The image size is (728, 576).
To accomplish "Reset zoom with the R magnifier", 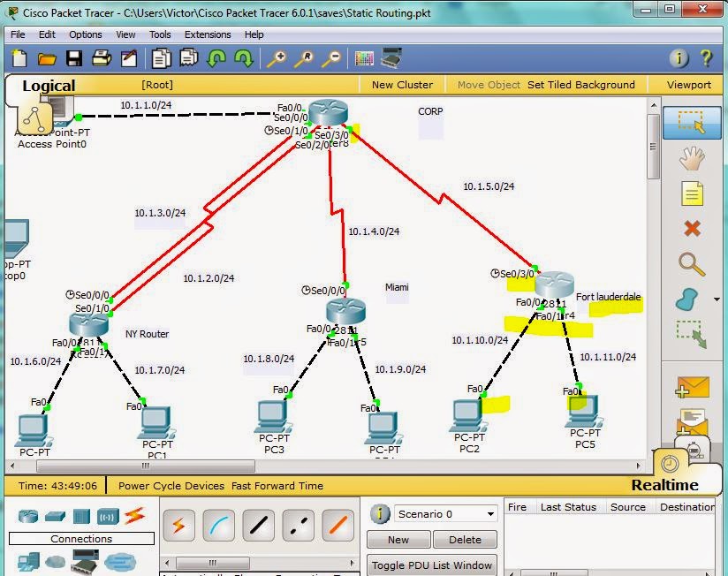I will click(305, 59).
